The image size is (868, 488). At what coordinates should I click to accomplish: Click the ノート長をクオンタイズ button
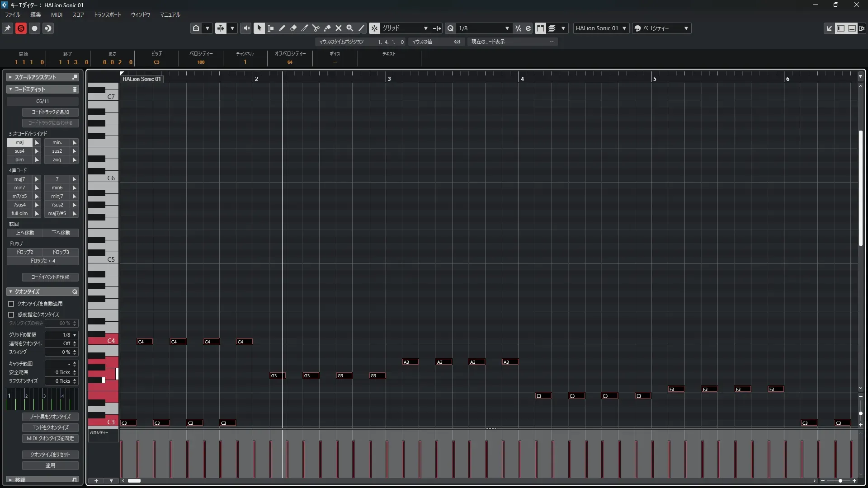click(50, 417)
